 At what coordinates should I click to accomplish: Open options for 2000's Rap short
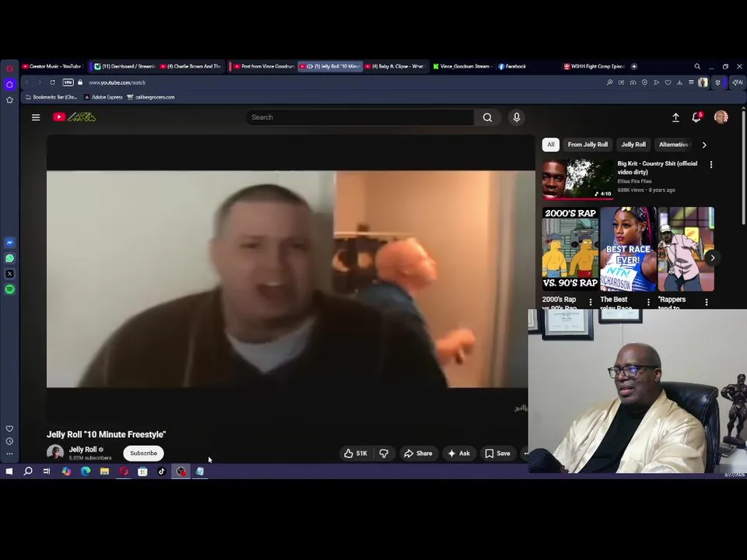pyautogui.click(x=591, y=302)
